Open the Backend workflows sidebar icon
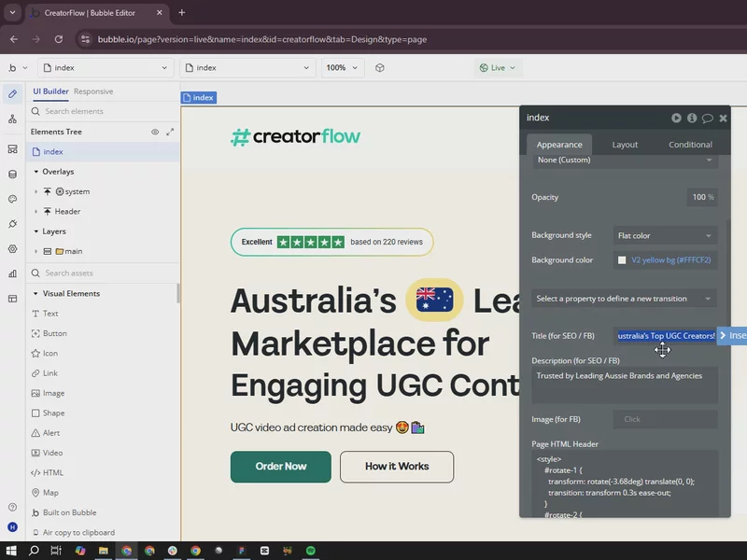This screenshot has width=747, height=560. click(13, 149)
